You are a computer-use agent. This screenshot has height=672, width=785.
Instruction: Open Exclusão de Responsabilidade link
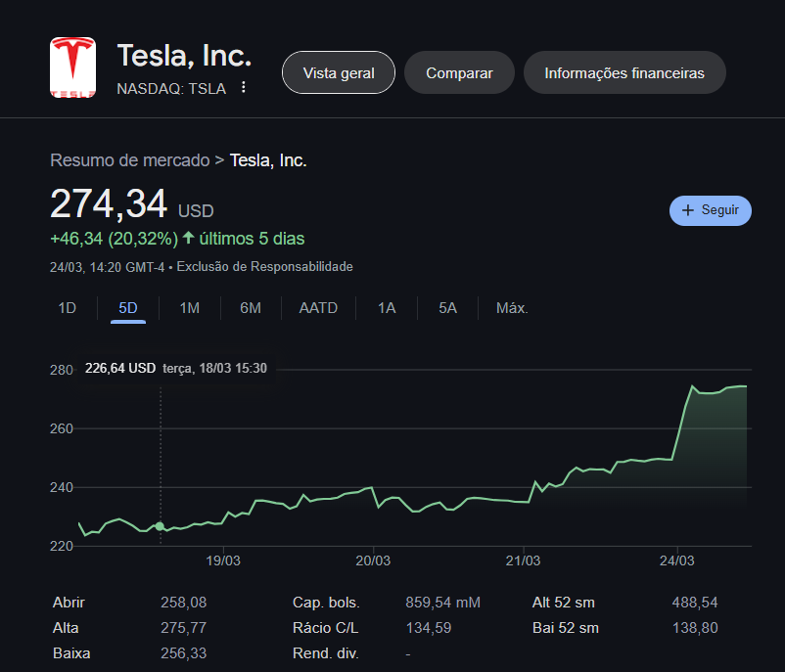coord(264,267)
